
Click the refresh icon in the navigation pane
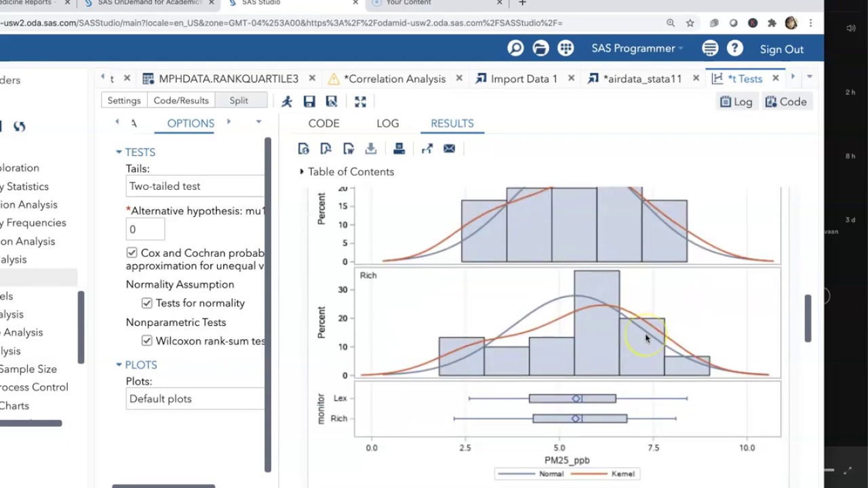19,126
